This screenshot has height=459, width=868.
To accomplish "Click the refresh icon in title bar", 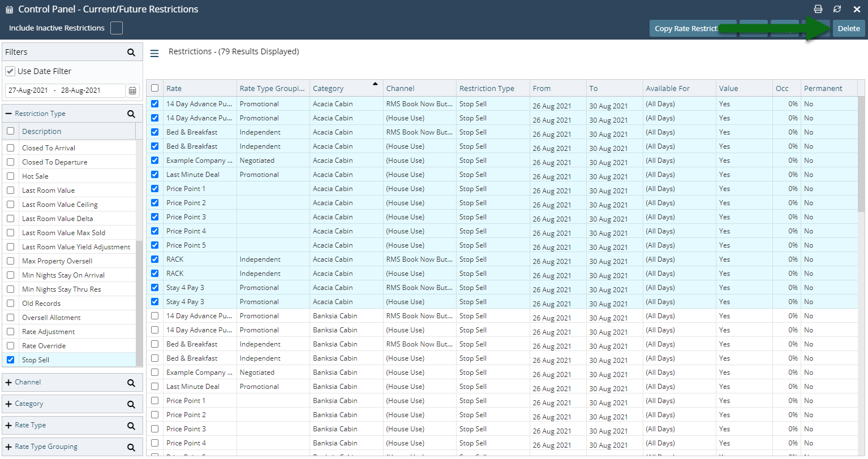I will 837,9.
